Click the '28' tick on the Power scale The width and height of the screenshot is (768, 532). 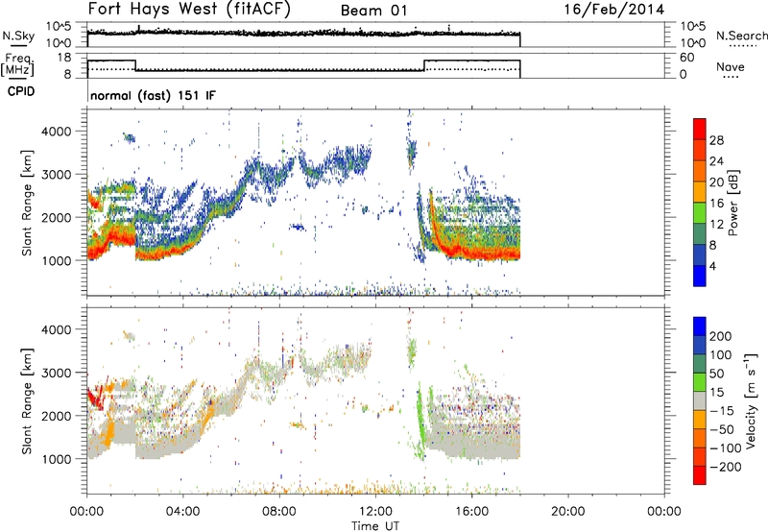tap(716, 140)
